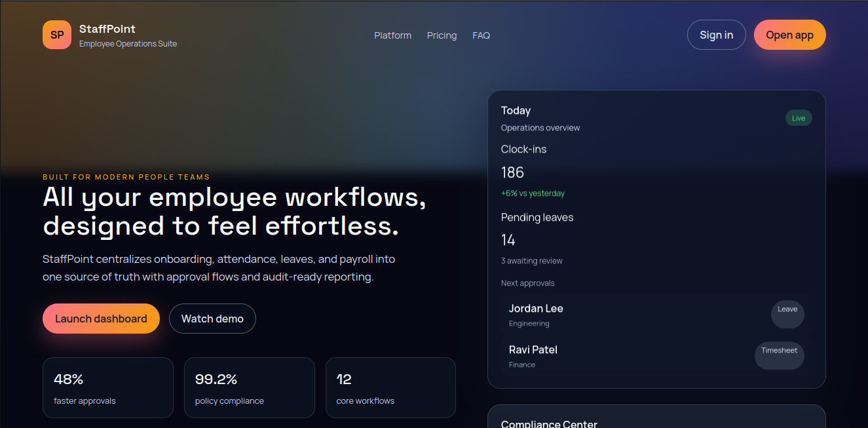Click 'BUILT FOR MODERN PEOPLE TEAMS' label
Viewport: 868px width, 428px height.
126,177
